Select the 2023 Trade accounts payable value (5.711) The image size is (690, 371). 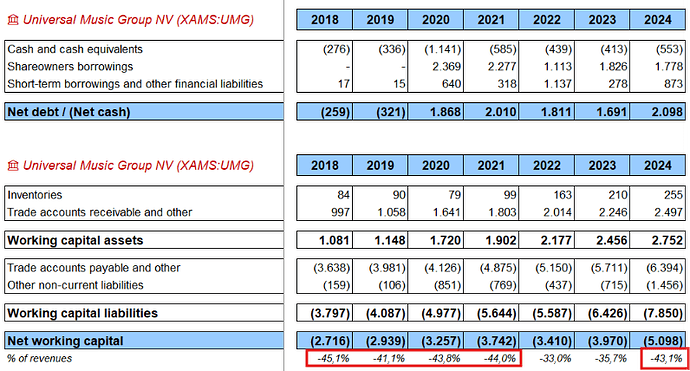click(609, 268)
